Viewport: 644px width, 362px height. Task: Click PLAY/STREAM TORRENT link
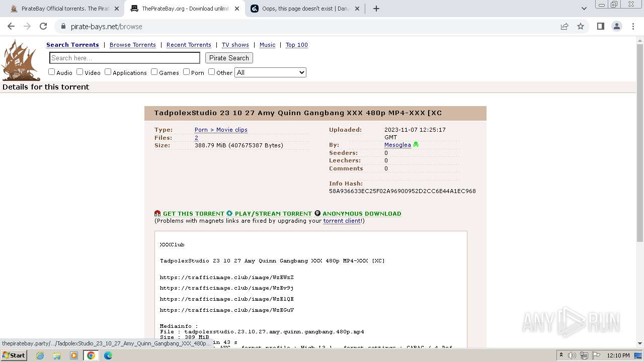point(273,214)
